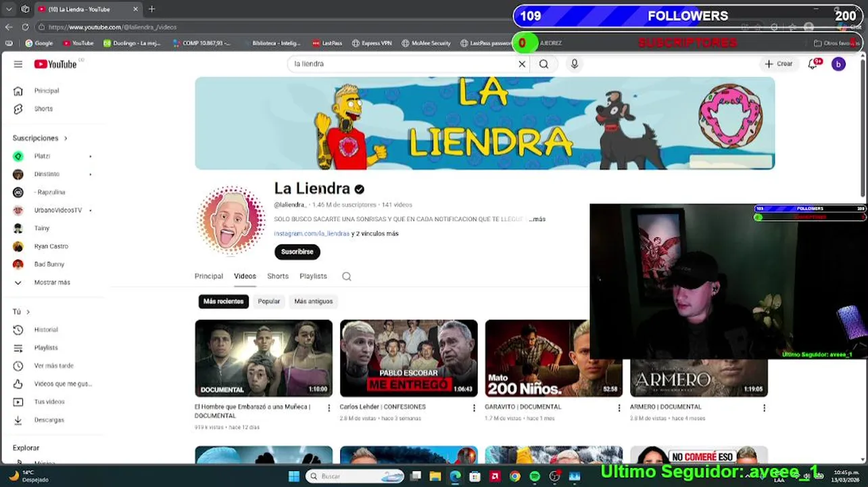
Task: Open the notifications bell
Action: 813,64
